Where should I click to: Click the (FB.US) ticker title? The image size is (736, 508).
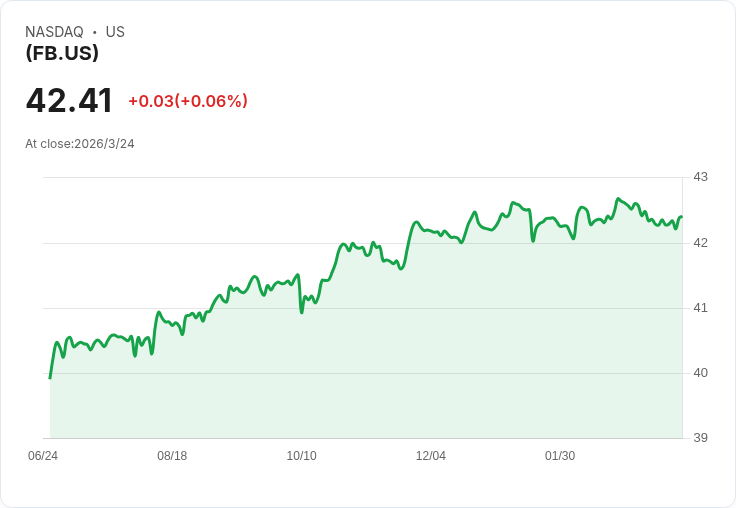[x=62, y=53]
